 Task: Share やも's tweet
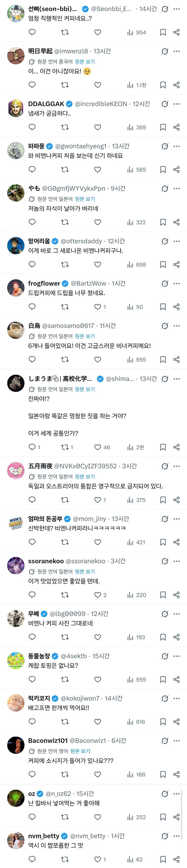pyautogui.click(x=176, y=222)
